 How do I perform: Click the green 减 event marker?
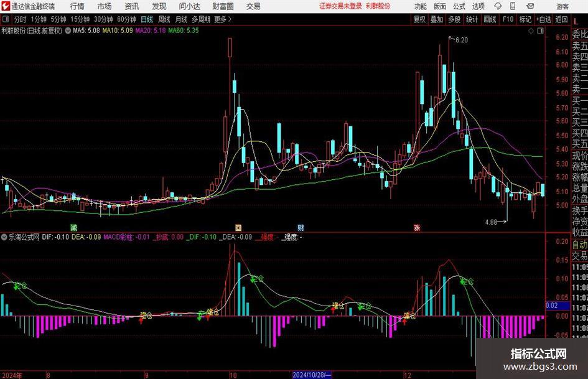[74, 227]
